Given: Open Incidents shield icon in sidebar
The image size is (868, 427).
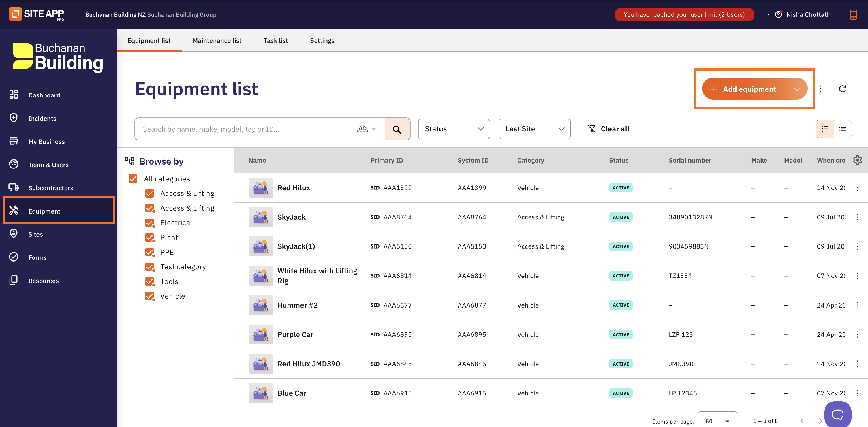Looking at the screenshot, I should pyautogui.click(x=14, y=118).
